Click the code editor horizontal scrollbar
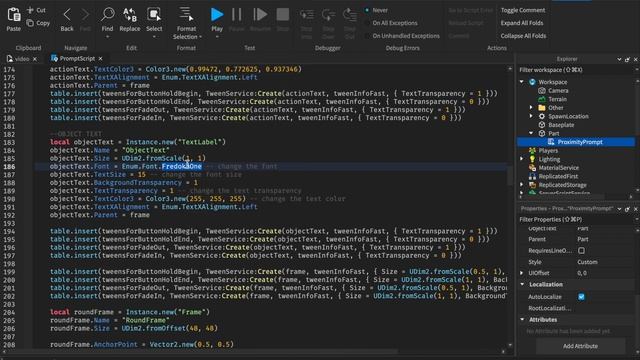Screen dimensions: 640x360 (201, 351)
